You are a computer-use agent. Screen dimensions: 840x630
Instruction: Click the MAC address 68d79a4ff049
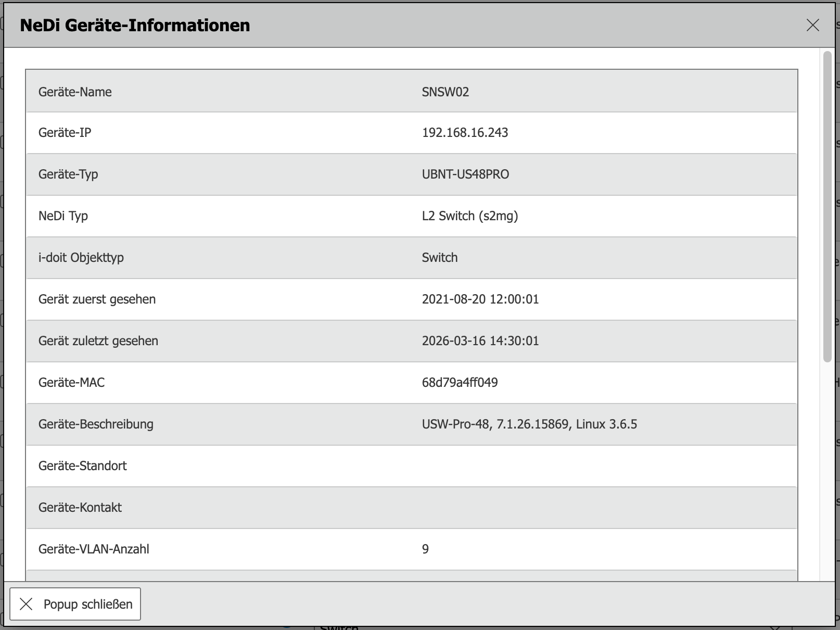point(460,383)
